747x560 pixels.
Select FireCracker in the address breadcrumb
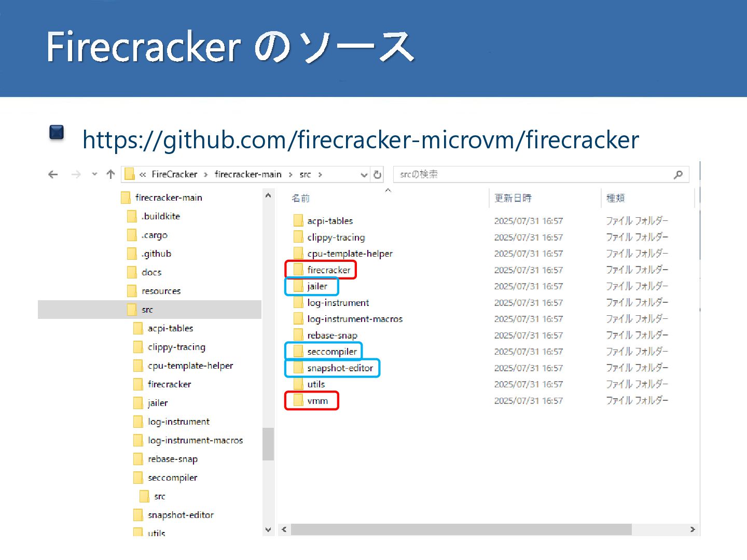[174, 174]
